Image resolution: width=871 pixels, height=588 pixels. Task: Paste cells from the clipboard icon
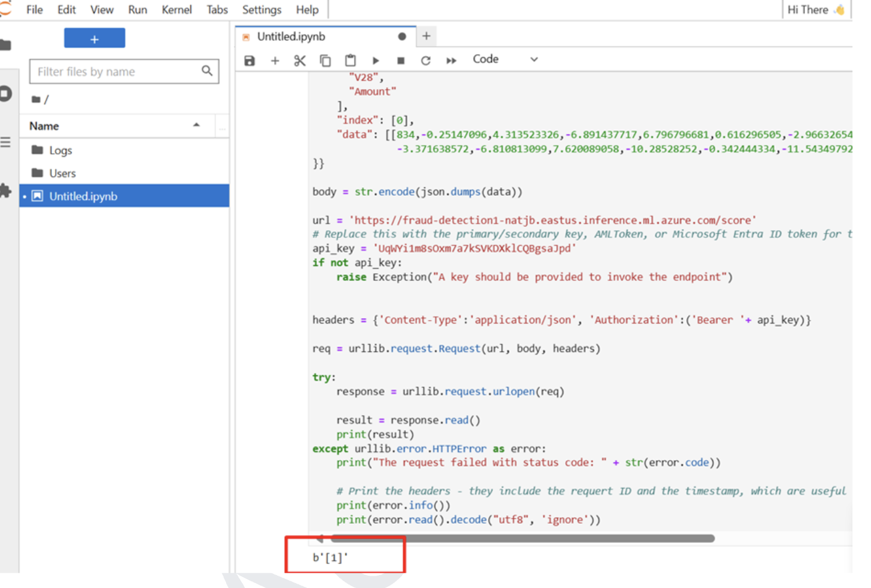click(x=350, y=60)
